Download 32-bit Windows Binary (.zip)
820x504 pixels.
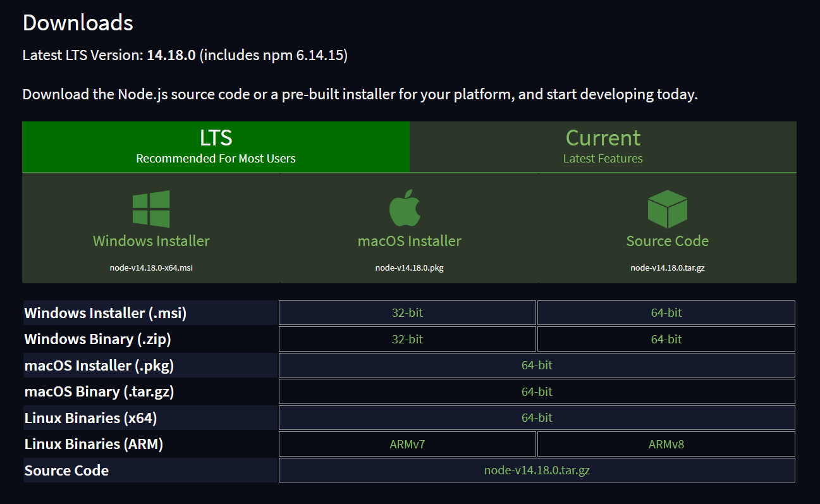(407, 339)
